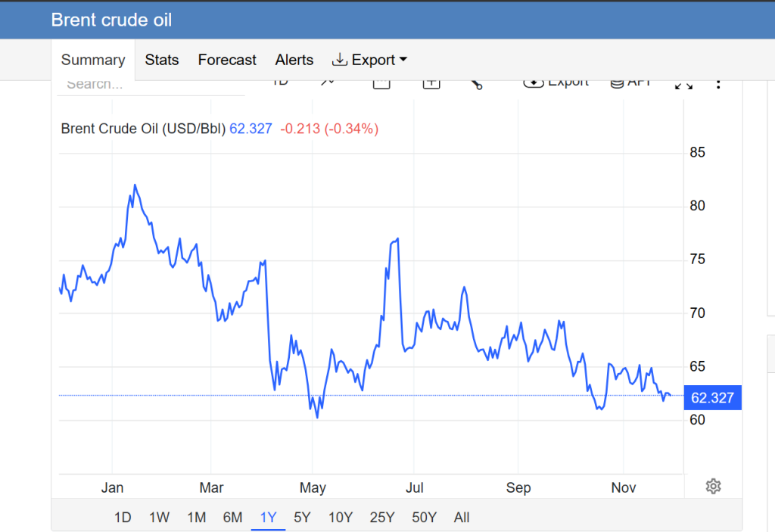Click the Brent Crude Oil (USD/Bbl) legend title
775x532 pixels.
[143, 129]
